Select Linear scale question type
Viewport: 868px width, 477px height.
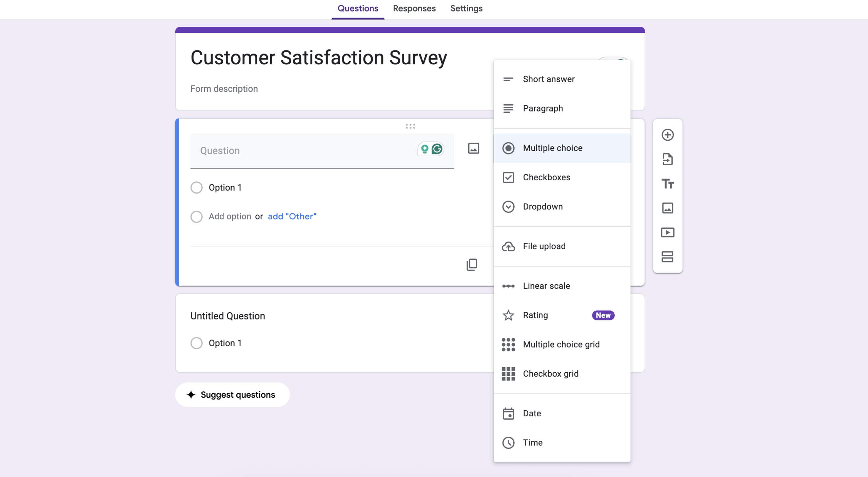click(546, 286)
